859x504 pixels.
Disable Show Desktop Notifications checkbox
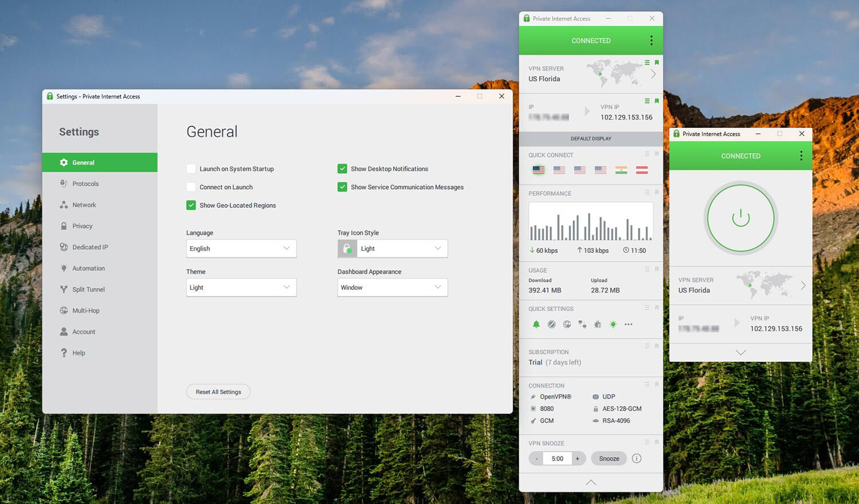(x=342, y=169)
